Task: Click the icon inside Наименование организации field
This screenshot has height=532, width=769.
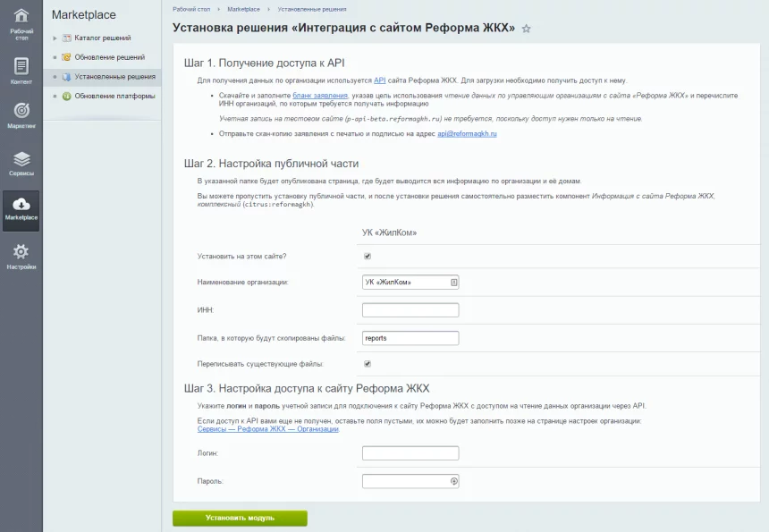Action: [x=454, y=283]
